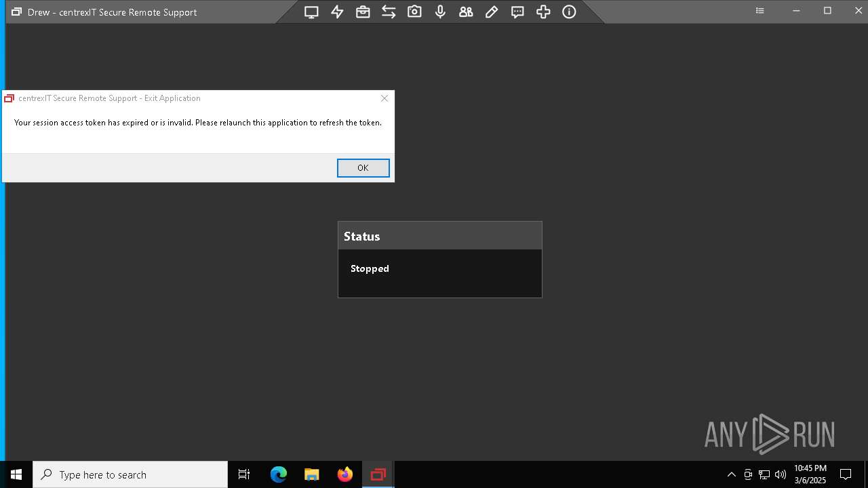This screenshot has height=488, width=868.
Task: Show hidden system tray icons
Action: (x=731, y=474)
